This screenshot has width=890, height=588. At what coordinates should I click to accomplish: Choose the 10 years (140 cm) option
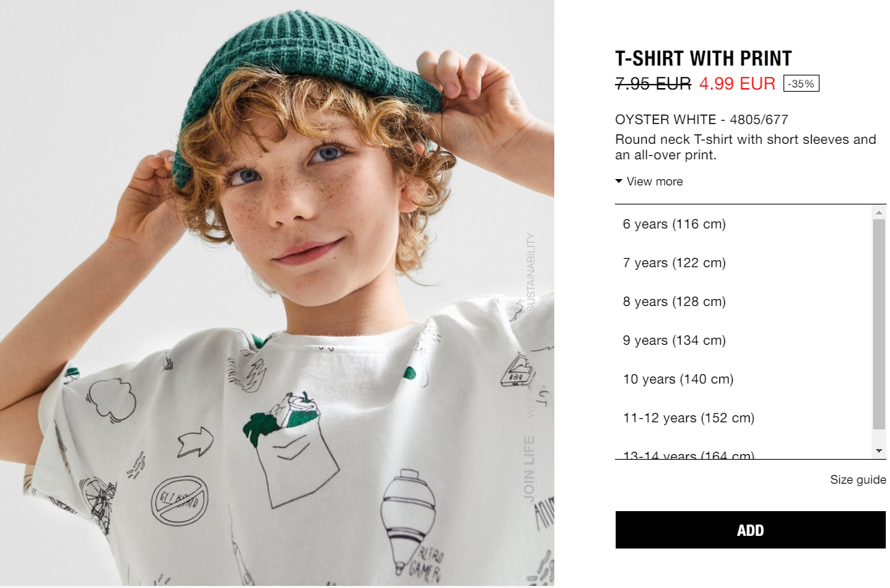click(744, 379)
